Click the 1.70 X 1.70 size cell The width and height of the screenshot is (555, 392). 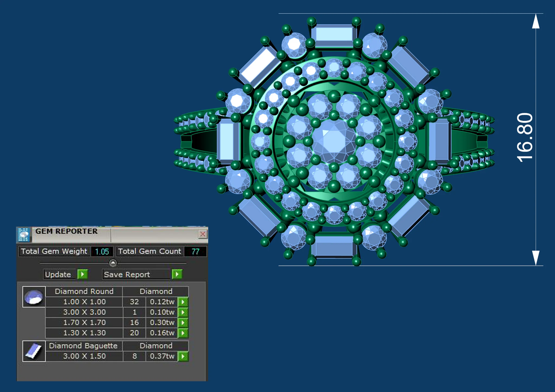coord(84,322)
